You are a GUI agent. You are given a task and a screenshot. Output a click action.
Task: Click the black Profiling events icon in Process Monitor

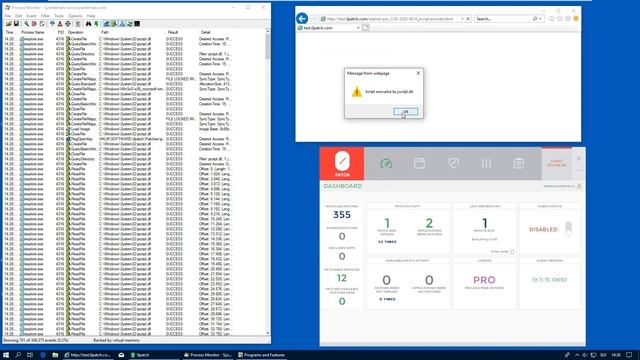coord(137,24)
